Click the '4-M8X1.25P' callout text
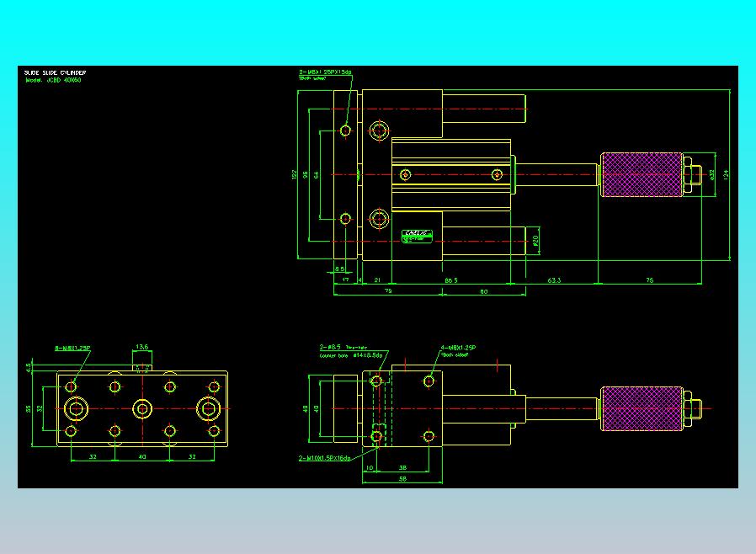756x554 pixels. click(x=458, y=348)
